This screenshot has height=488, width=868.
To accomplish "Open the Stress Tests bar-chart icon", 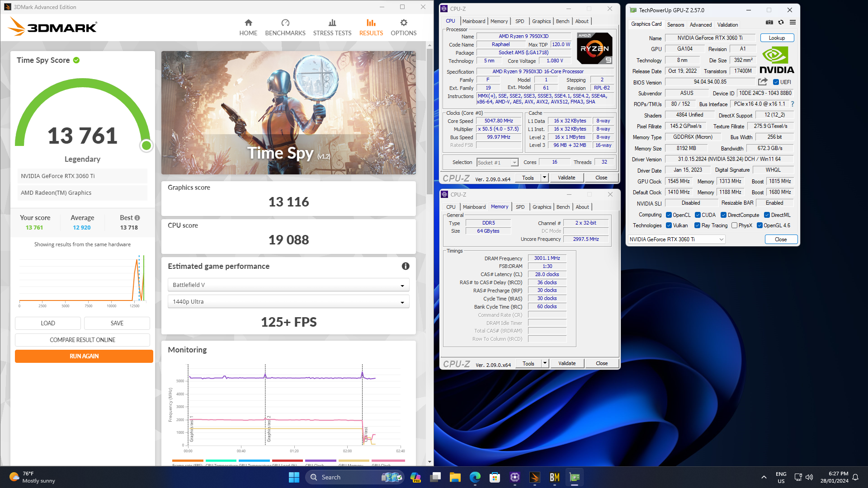I will point(332,23).
